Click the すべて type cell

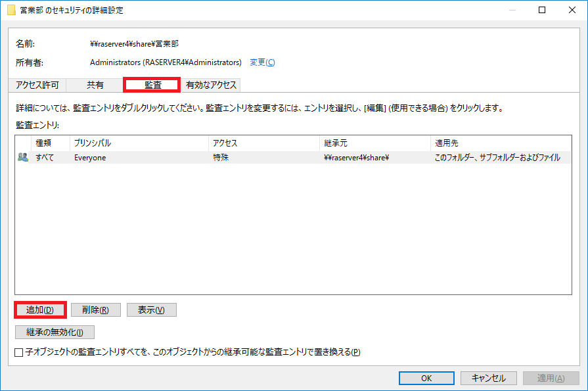[x=45, y=158]
